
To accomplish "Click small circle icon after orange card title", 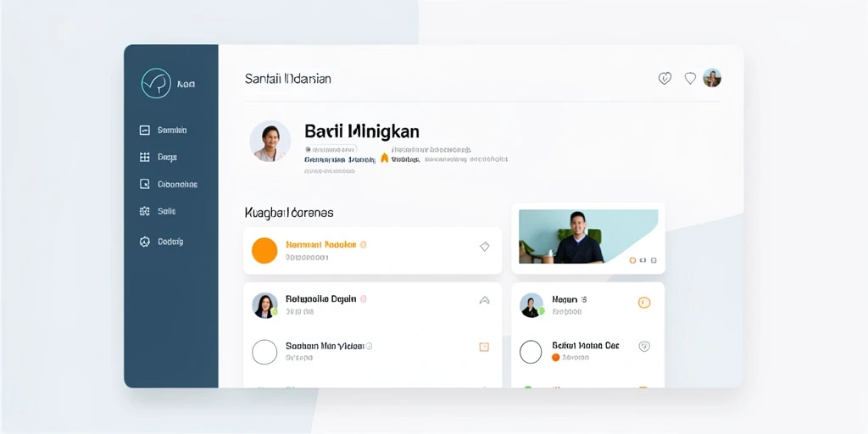I will (x=363, y=244).
